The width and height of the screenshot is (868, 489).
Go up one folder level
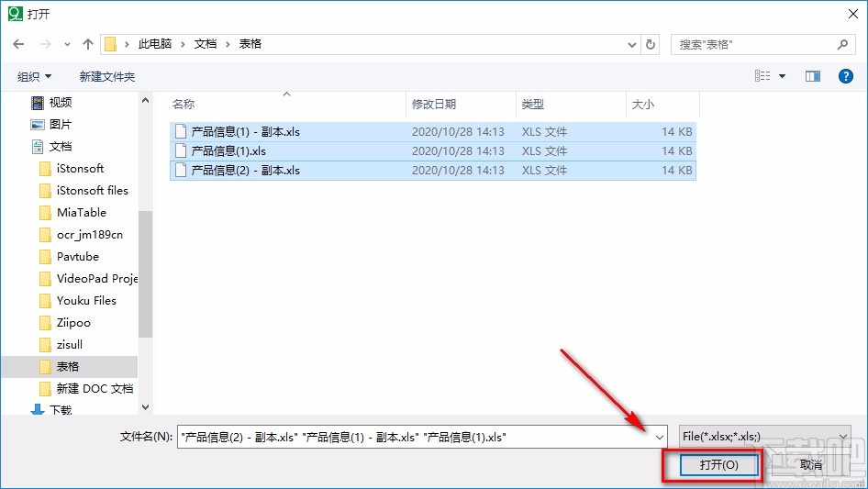coord(87,44)
